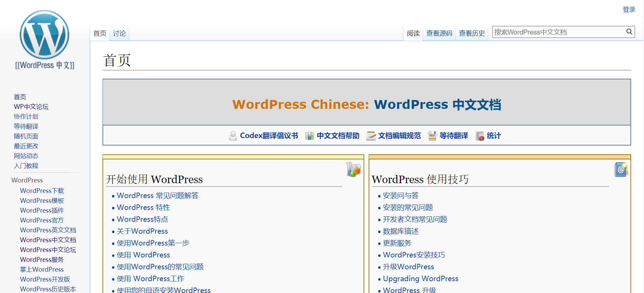Screen dimensions: 644x293
Task: Open 使用 WordPress工作 link
Action: (x=151, y=279)
